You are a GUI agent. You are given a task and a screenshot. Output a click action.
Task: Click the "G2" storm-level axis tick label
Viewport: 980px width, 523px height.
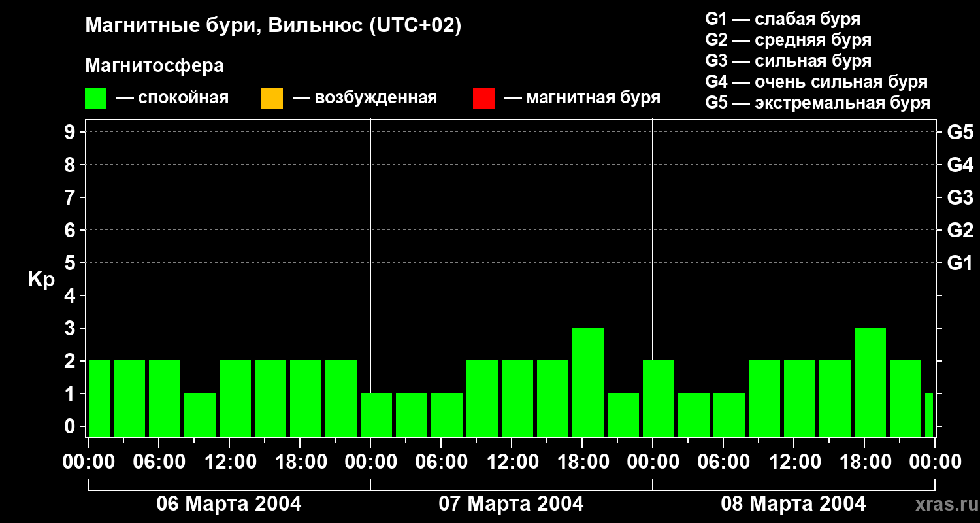click(960, 230)
